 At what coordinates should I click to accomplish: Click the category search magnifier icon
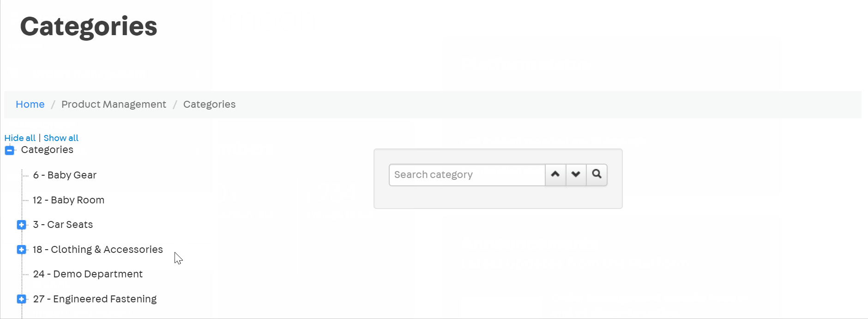pos(597,175)
